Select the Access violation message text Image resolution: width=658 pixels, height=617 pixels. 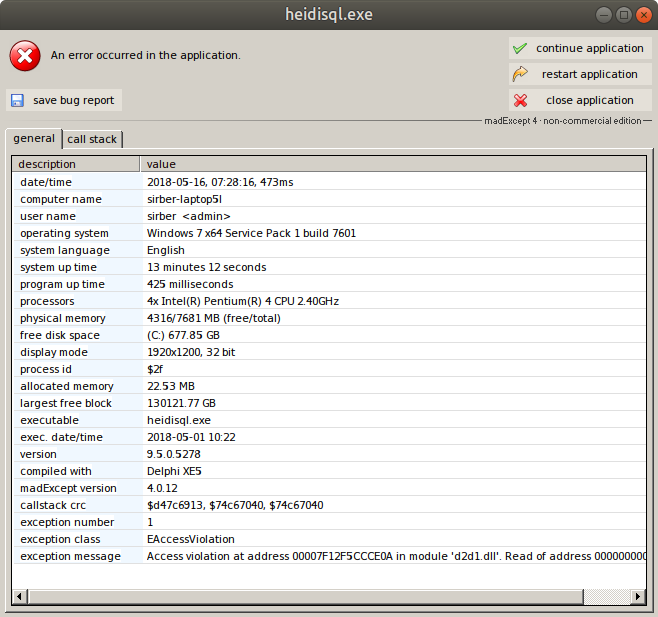click(396, 556)
